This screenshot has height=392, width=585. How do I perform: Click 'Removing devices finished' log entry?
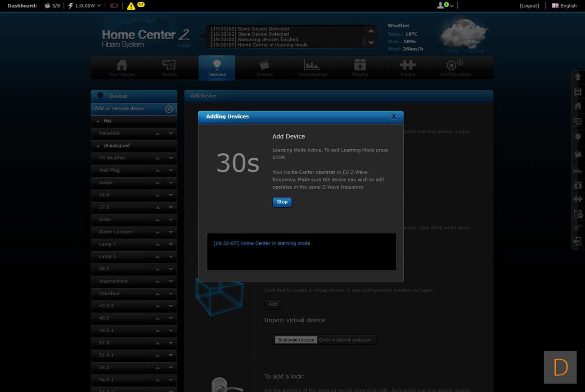(x=254, y=40)
